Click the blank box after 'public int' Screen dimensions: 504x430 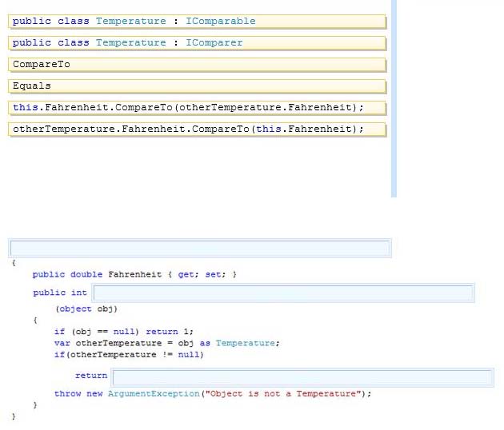[283, 293]
